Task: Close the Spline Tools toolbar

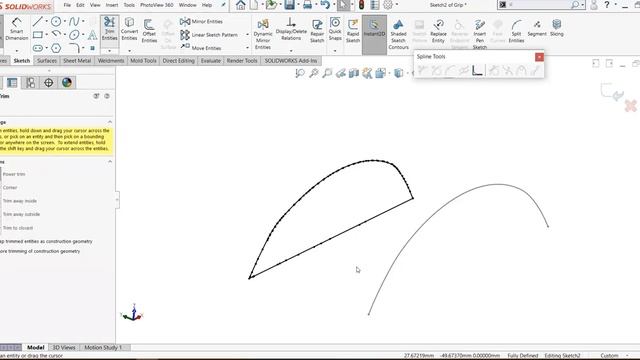Action: (539, 57)
